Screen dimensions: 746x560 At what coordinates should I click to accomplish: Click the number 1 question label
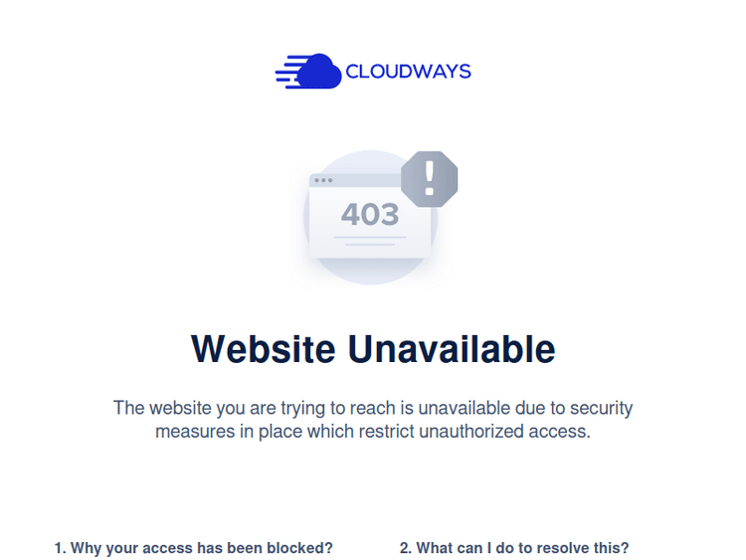[x=60, y=548]
